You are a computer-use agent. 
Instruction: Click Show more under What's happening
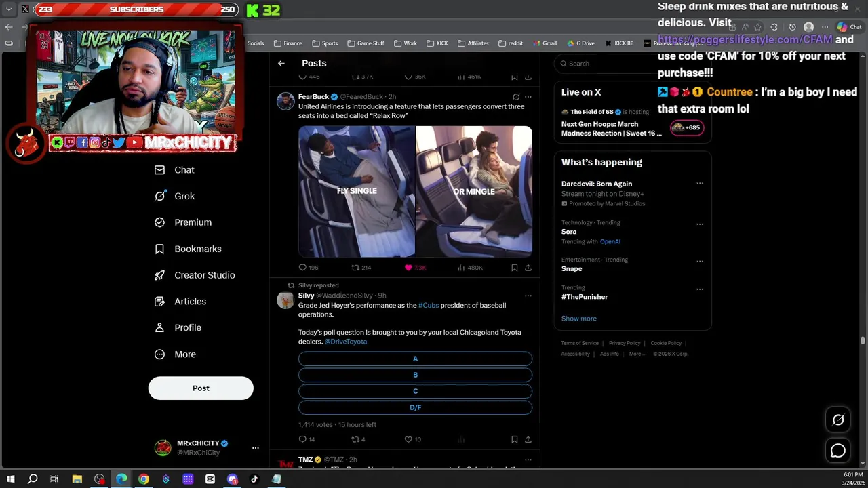pos(578,319)
